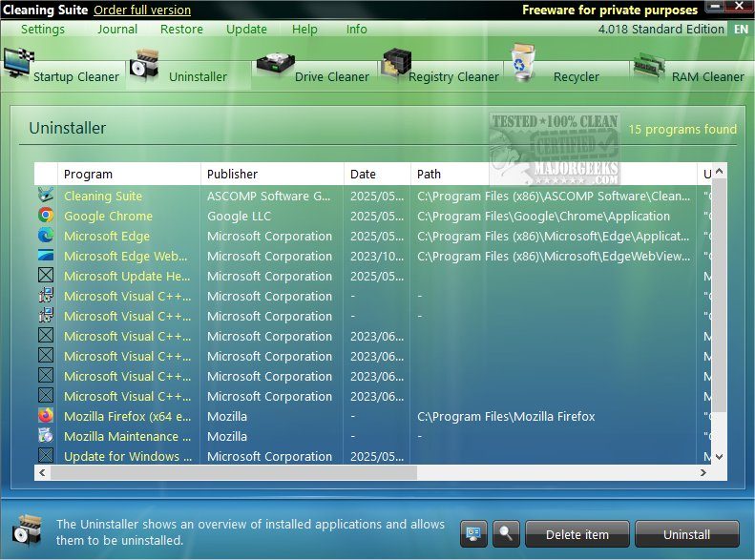This screenshot has width=755, height=560.
Task: Click the Uninstall button
Action: (686, 534)
